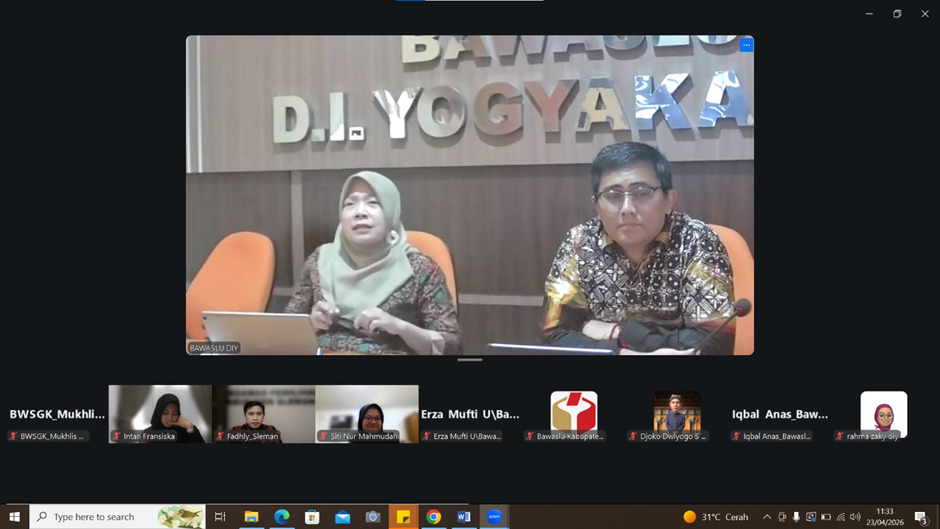Open the Camera app on taskbar

point(373,516)
